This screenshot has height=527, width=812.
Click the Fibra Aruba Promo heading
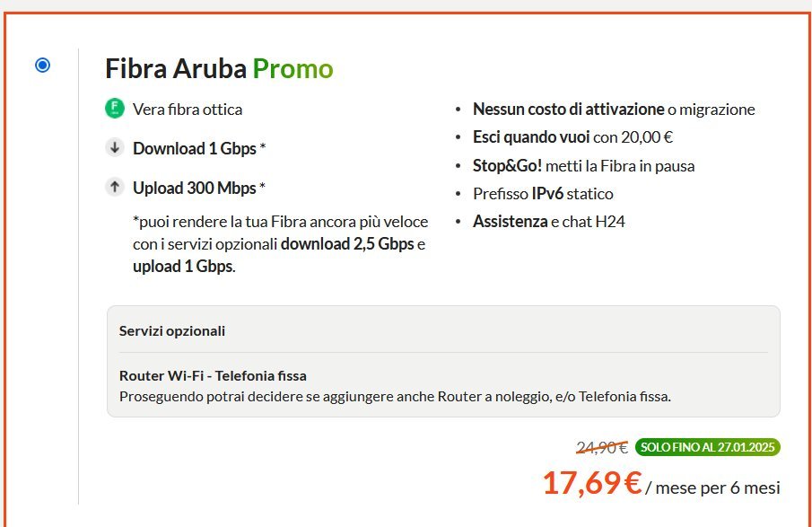click(x=219, y=68)
